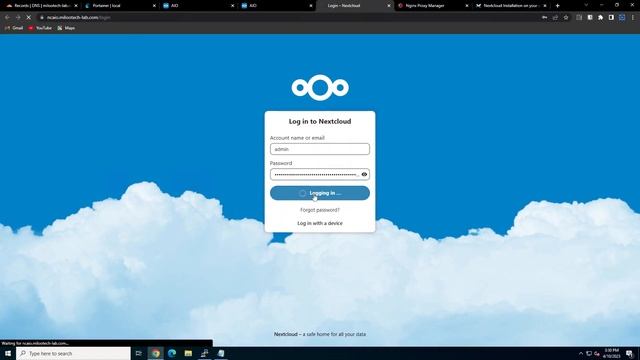The image size is (640, 360).
Task: Stop the page loading with the X button
Action: point(29,18)
